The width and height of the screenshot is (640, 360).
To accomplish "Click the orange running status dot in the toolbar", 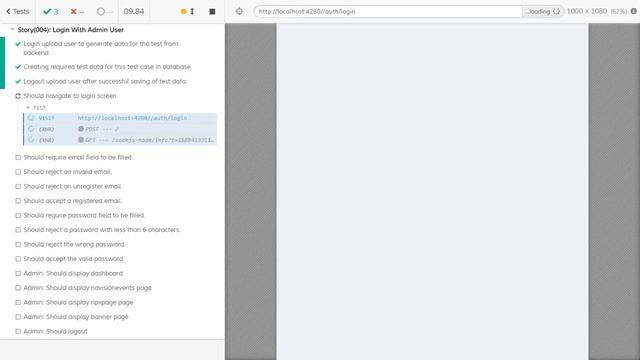I will click(x=184, y=11).
